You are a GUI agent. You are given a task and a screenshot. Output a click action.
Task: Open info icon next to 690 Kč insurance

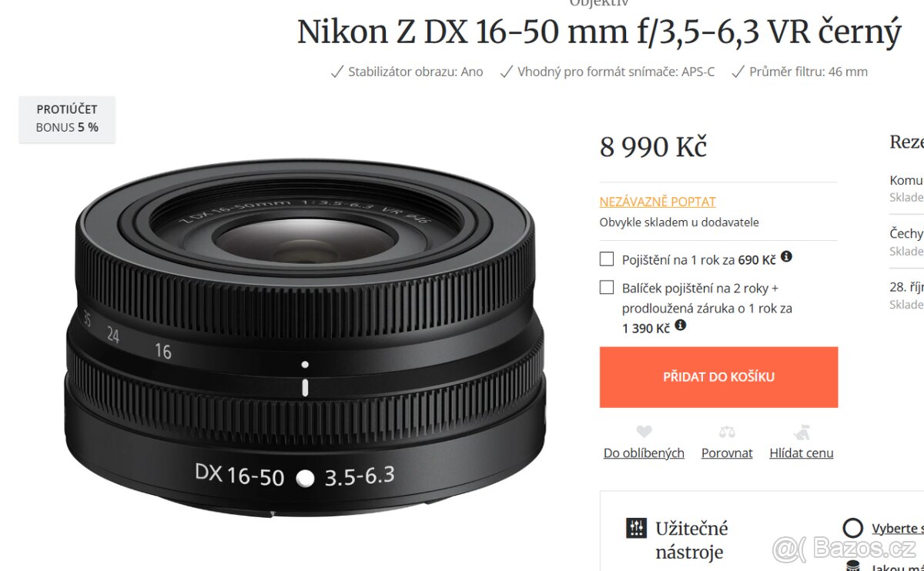click(x=786, y=257)
